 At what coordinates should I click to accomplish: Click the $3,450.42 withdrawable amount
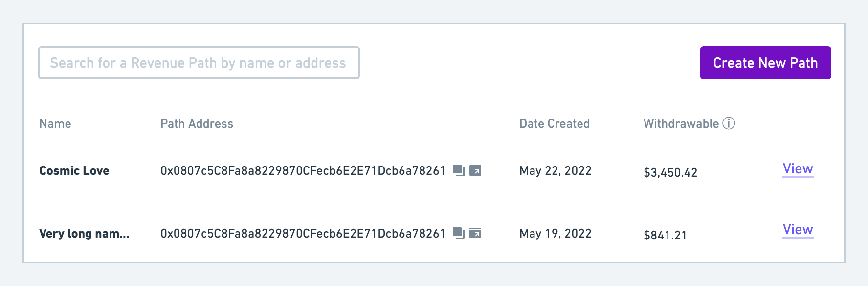[x=670, y=173]
